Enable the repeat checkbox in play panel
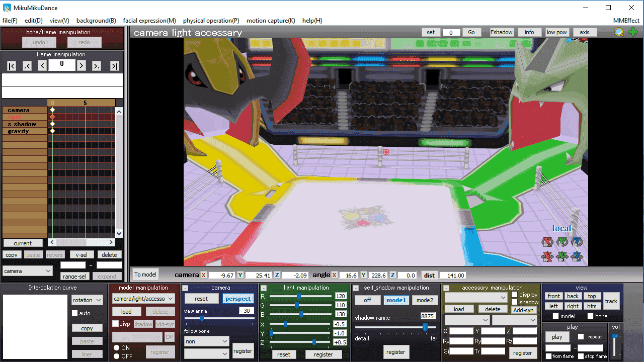Image resolution: width=644 pixels, height=362 pixels. [x=581, y=337]
